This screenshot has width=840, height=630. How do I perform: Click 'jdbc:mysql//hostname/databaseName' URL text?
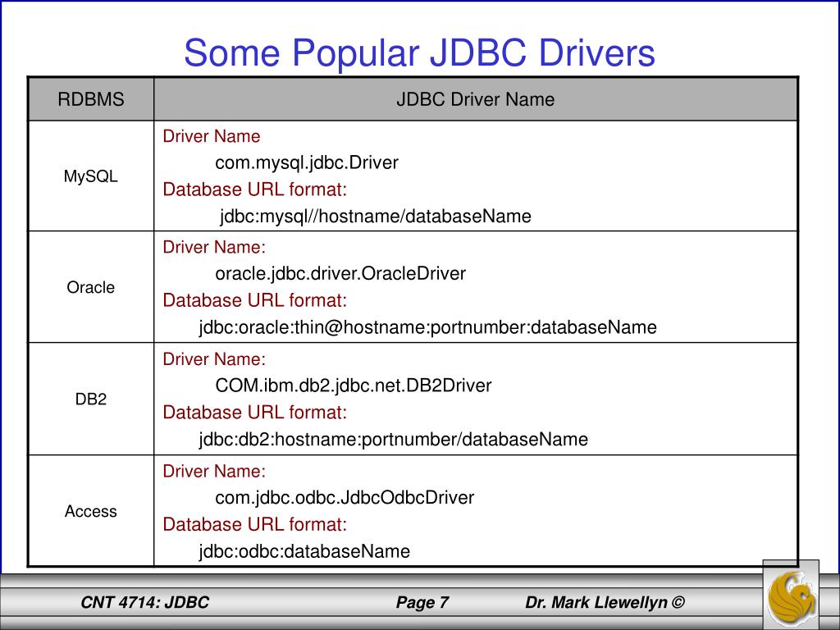pos(376,217)
